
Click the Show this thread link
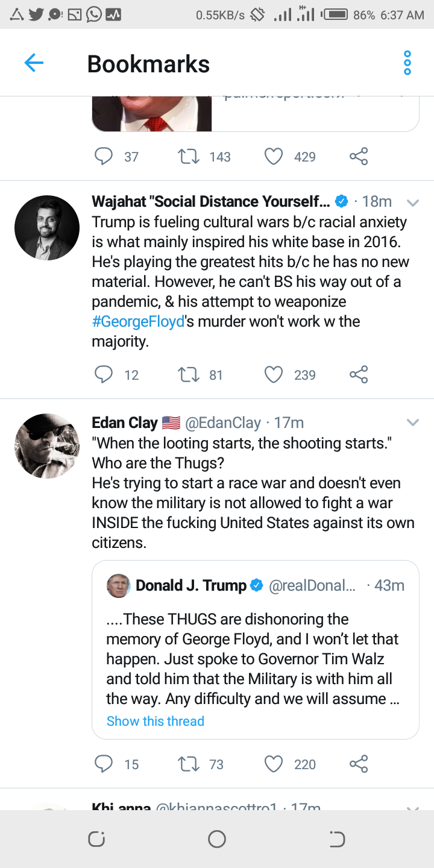point(156,721)
